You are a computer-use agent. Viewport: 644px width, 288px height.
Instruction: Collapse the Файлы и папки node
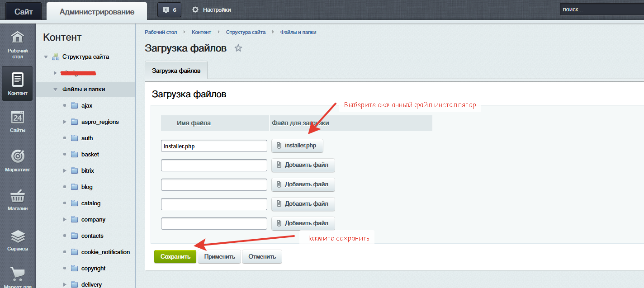point(55,90)
